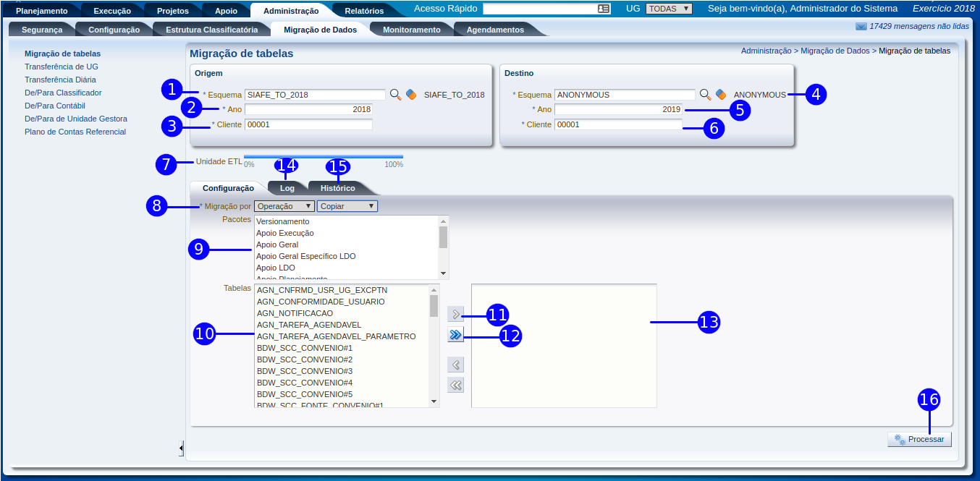Screen dimensions: 980x481
Task: Open the UG TODAS dropdown
Action: tap(669, 9)
